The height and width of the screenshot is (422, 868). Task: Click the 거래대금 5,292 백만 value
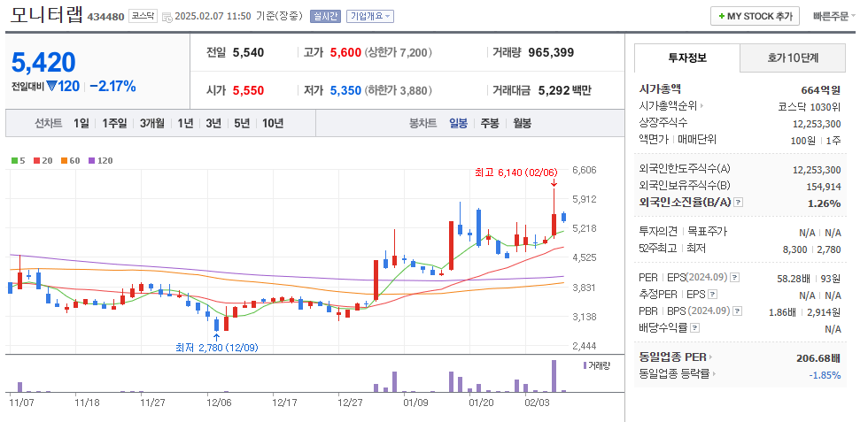(565, 90)
